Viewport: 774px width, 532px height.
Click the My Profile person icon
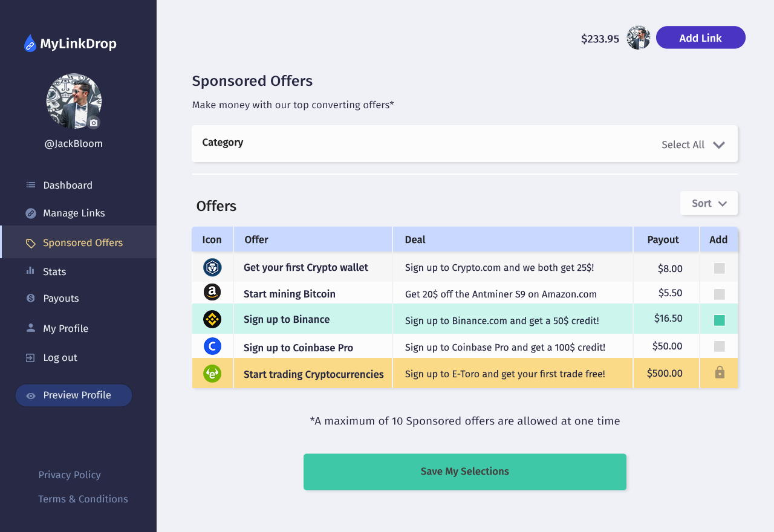(31, 328)
